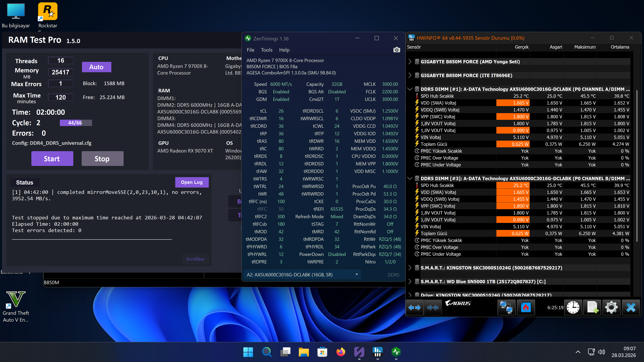The height and width of the screenshot is (362, 644).
Task: Expand S.M.A.R.T. WD Blue SN5000 group
Action: [410, 282]
